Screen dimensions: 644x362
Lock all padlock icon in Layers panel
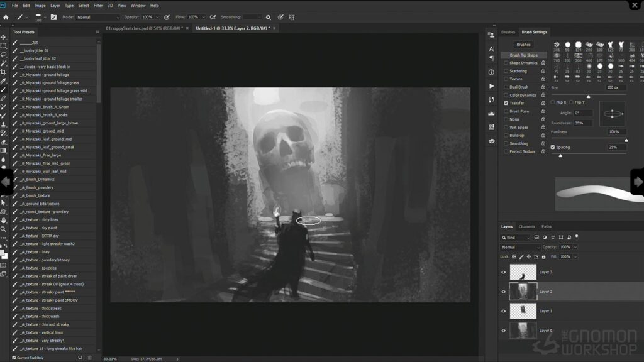coord(543,256)
